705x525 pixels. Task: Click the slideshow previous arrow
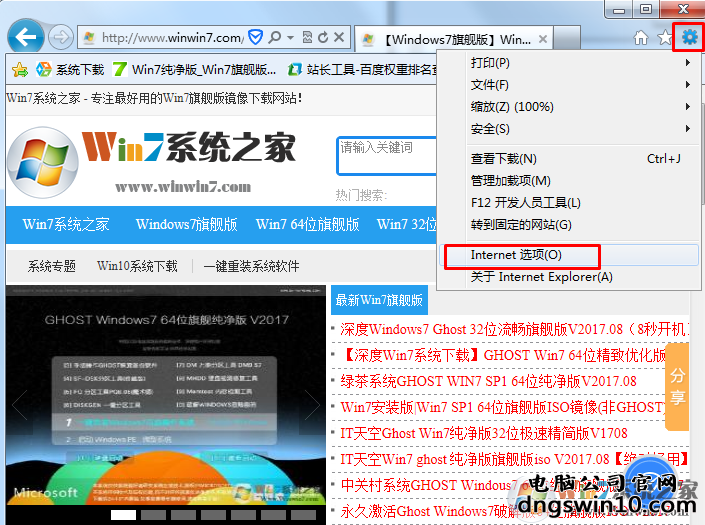[19, 405]
